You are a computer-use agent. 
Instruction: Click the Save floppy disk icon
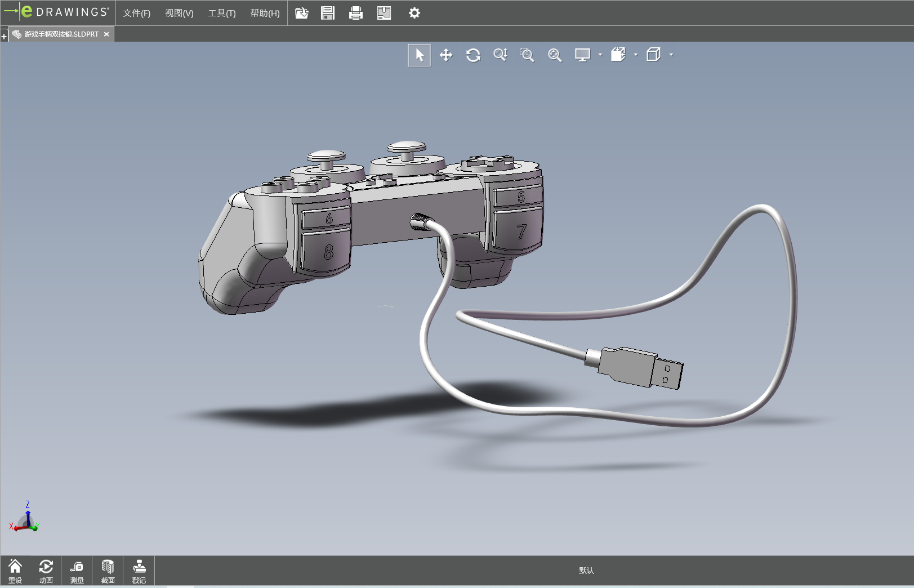[x=328, y=13]
